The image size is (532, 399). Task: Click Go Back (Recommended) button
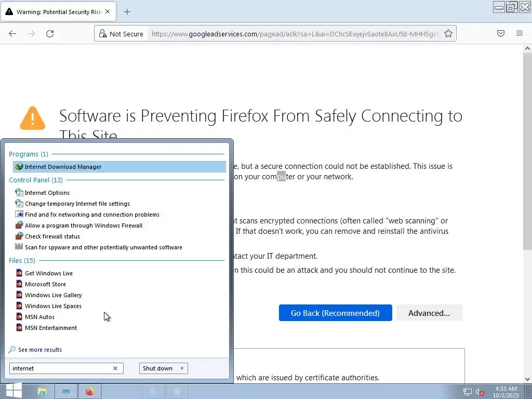click(x=335, y=313)
